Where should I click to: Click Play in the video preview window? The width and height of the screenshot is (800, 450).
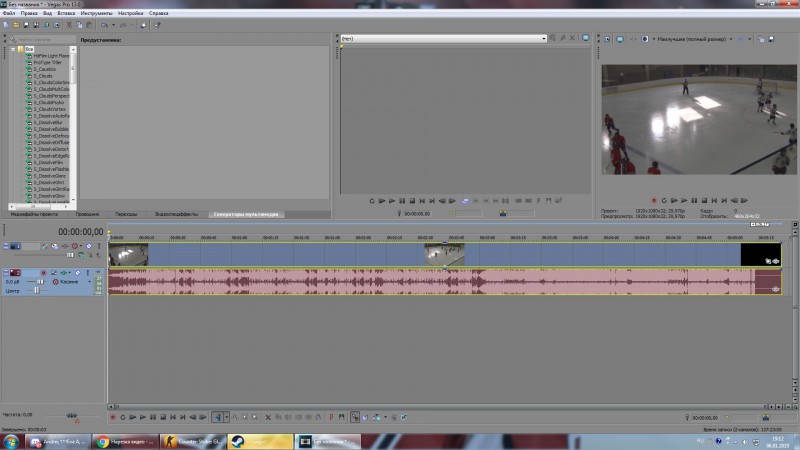[x=684, y=201]
